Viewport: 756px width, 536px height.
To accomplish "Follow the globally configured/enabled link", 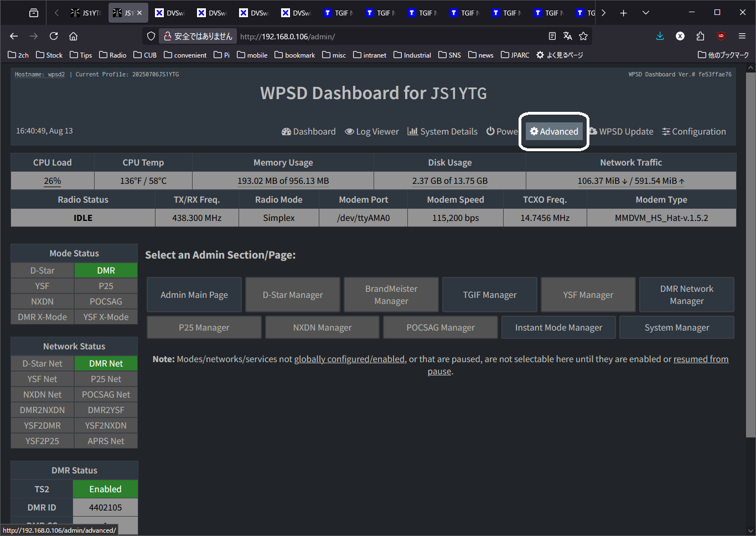I will 349,359.
